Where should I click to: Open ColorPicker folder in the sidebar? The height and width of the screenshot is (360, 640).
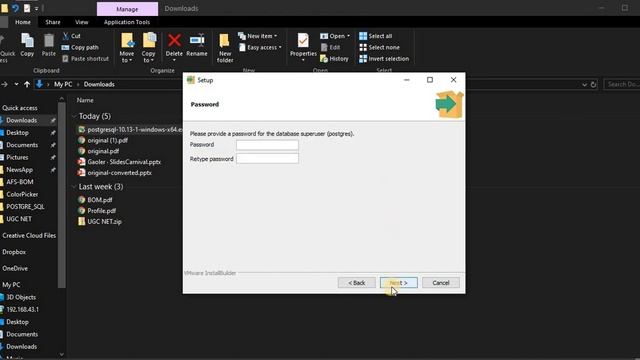pos(22,194)
